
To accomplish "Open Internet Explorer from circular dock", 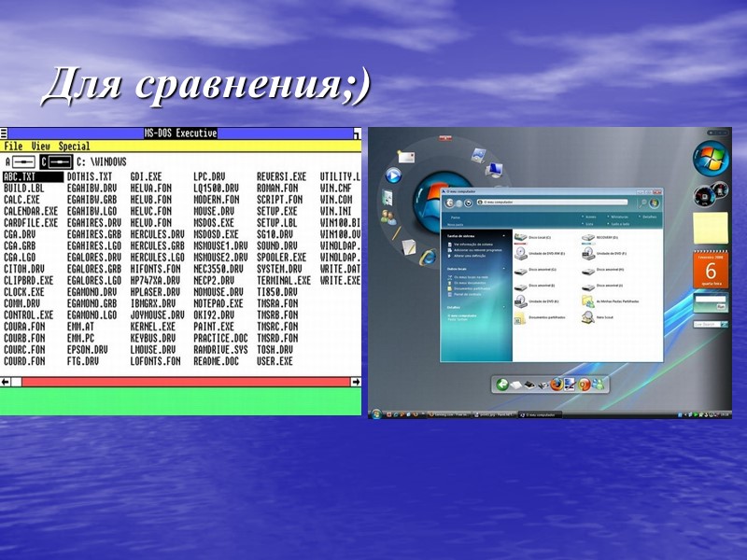I will [428, 257].
